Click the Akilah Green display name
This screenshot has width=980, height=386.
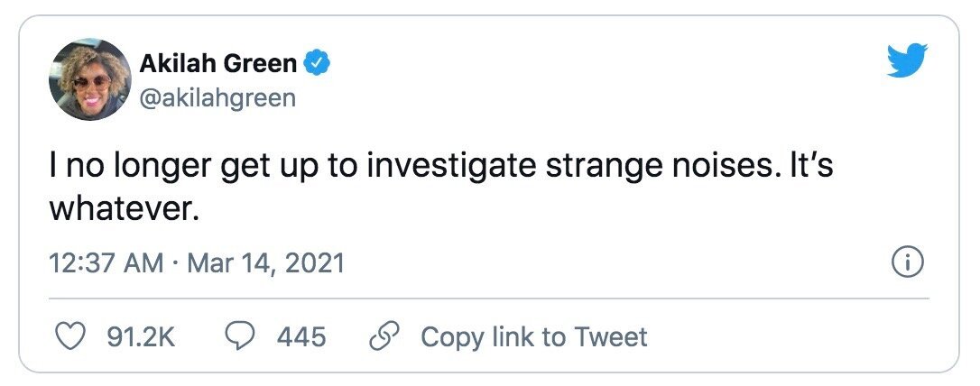click(218, 64)
